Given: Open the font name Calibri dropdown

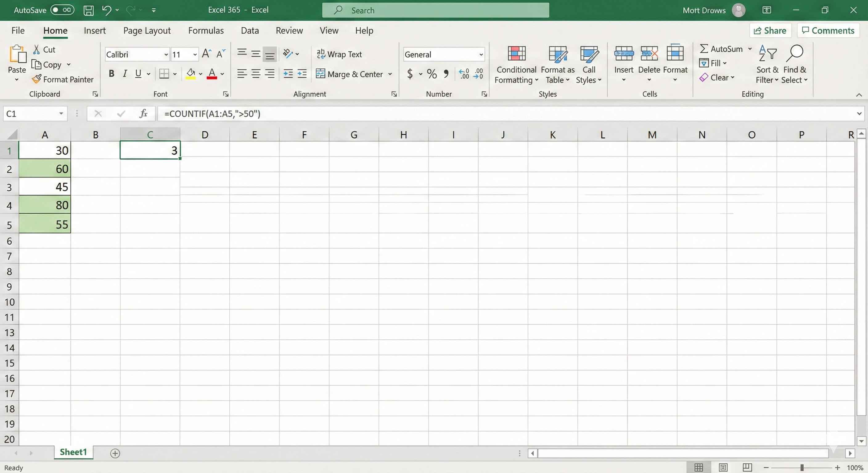Looking at the screenshot, I should (166, 54).
